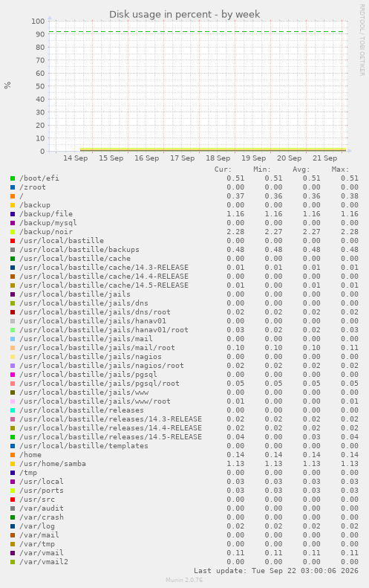Viewport: 369px width, 588px height.
Task: Click the 'Min:' column header
Action: point(262,169)
